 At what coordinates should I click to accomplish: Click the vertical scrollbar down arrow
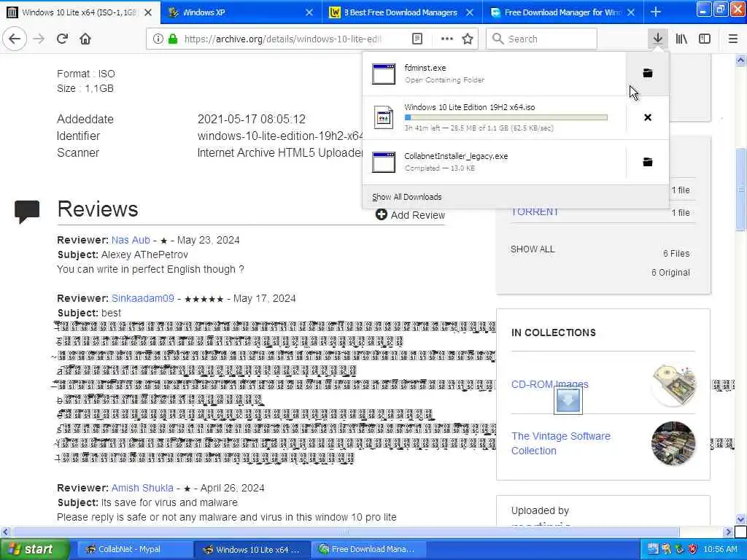coord(740,518)
